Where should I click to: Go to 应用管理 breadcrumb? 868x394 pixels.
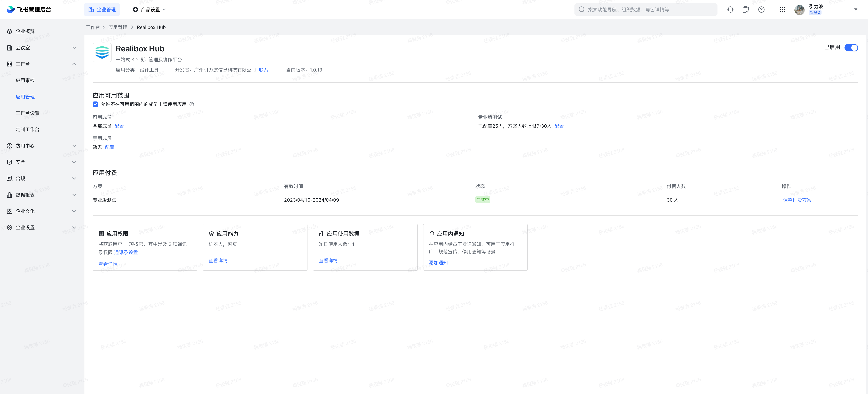click(118, 27)
